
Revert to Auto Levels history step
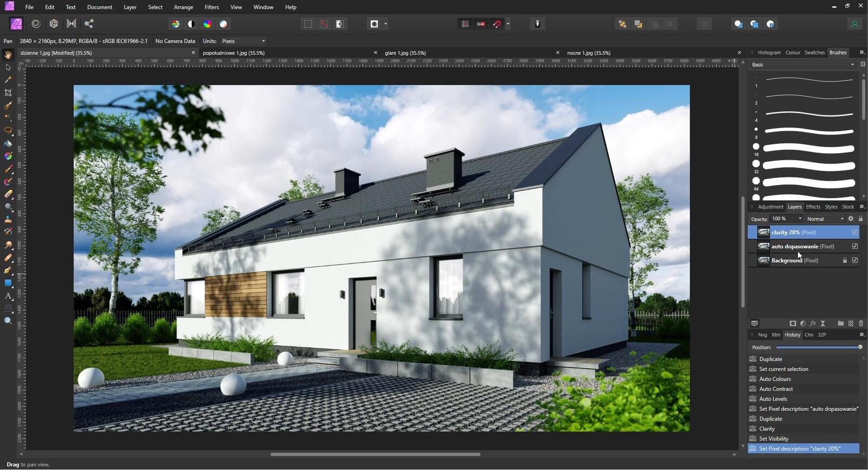coord(773,399)
